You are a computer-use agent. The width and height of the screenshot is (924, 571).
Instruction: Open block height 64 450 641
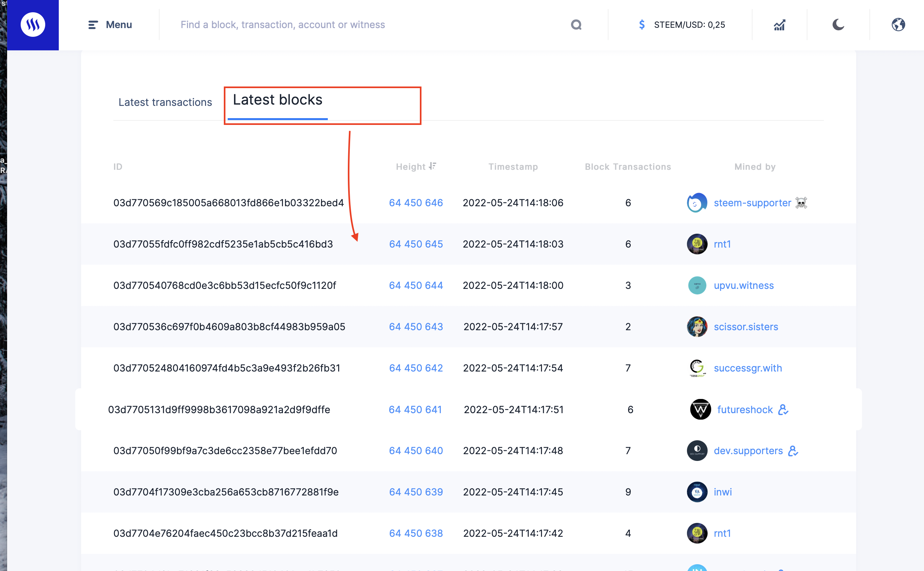tap(415, 410)
